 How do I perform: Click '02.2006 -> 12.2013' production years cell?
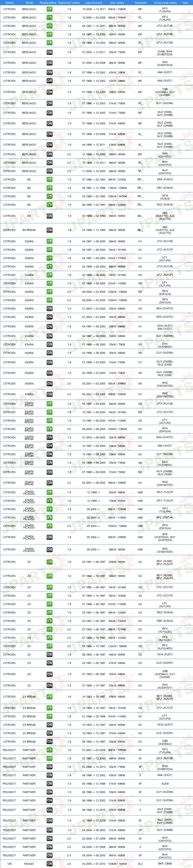point(94,767)
